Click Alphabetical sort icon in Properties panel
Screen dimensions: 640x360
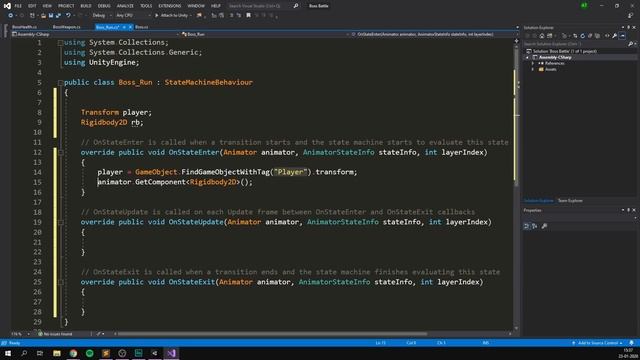(x=534, y=226)
